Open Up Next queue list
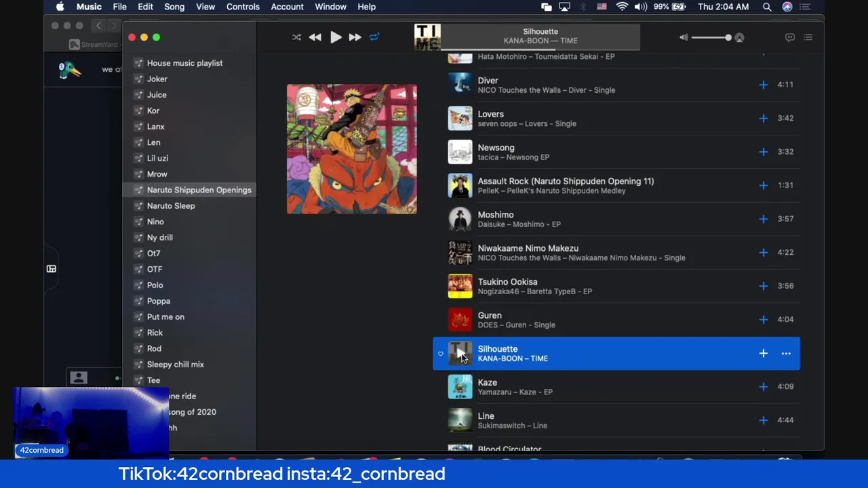Screen dimensions: 868x488 tap(808, 37)
